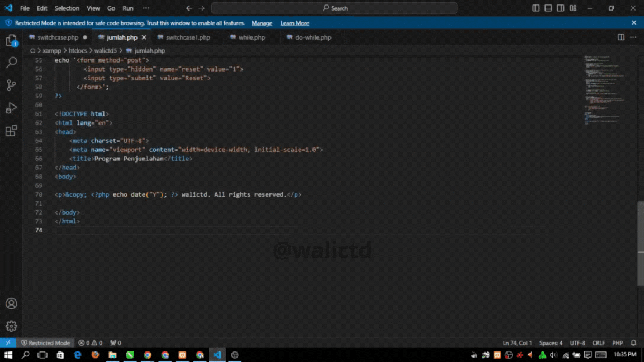Change Spaces: 4 indentation setting
This screenshot has height=362, width=644.
click(x=551, y=342)
